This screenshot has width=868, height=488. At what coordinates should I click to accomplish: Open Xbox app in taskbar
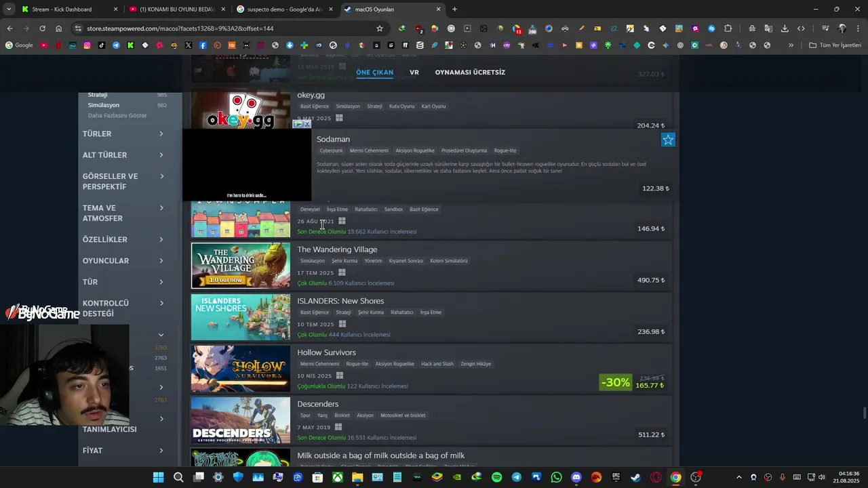point(337,477)
